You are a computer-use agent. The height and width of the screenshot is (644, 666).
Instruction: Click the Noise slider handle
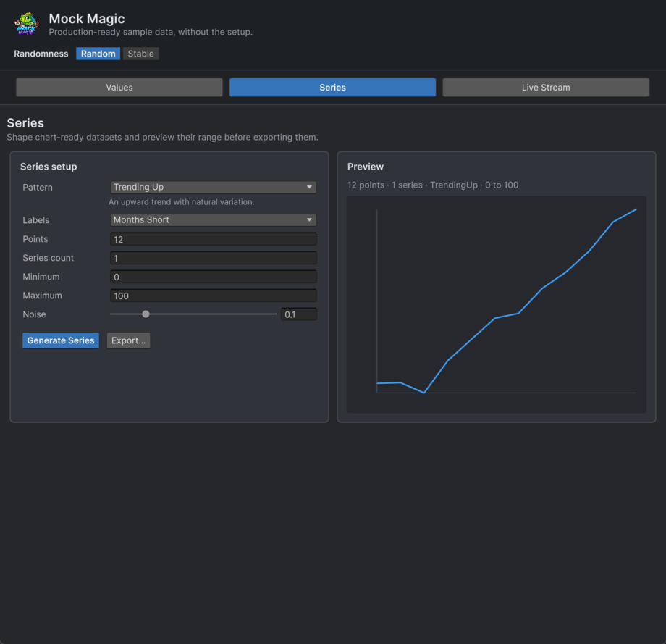(146, 314)
